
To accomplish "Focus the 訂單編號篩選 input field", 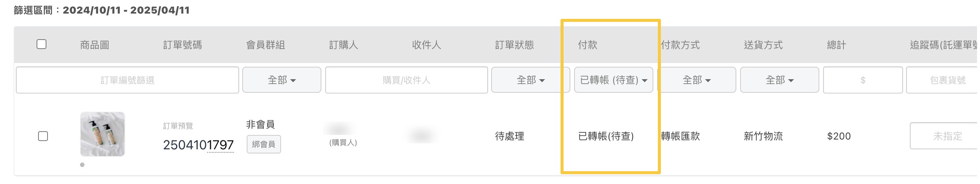I will pos(127,80).
